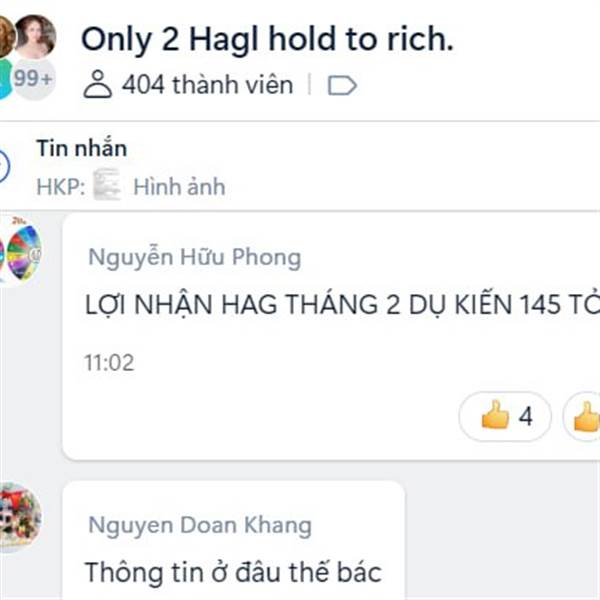Click the tag label icon beside members
600x600 pixels.
(x=342, y=85)
